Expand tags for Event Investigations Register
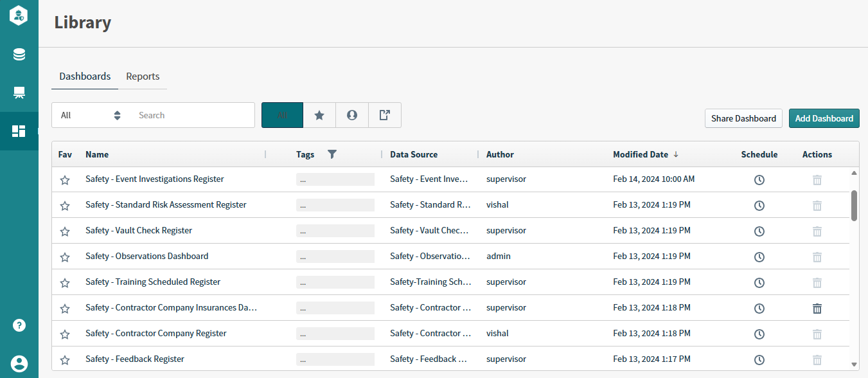The width and height of the screenshot is (868, 378). tap(335, 179)
